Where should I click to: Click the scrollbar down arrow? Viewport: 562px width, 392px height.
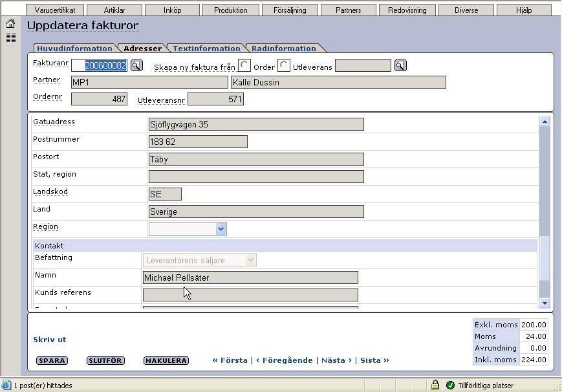tap(545, 303)
